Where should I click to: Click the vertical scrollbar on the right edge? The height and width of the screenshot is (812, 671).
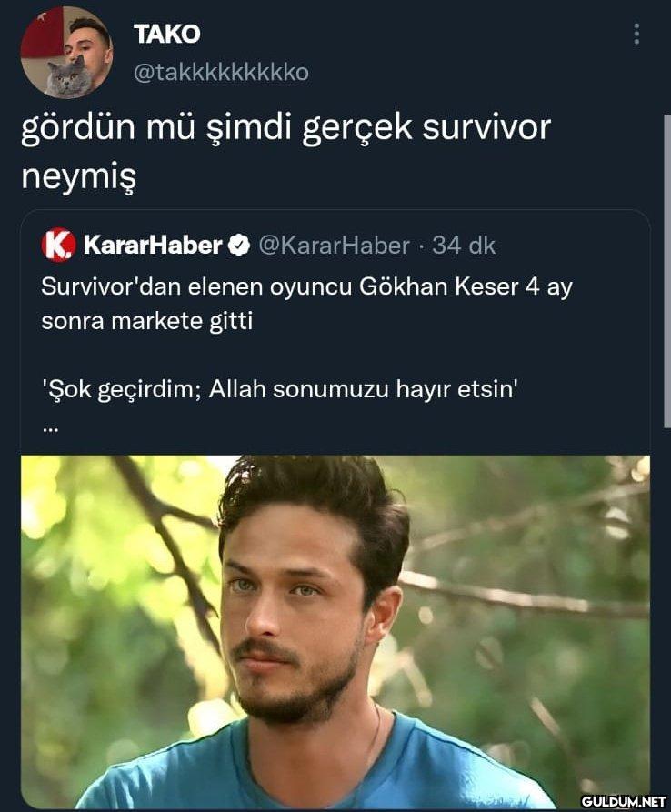(x=666, y=271)
